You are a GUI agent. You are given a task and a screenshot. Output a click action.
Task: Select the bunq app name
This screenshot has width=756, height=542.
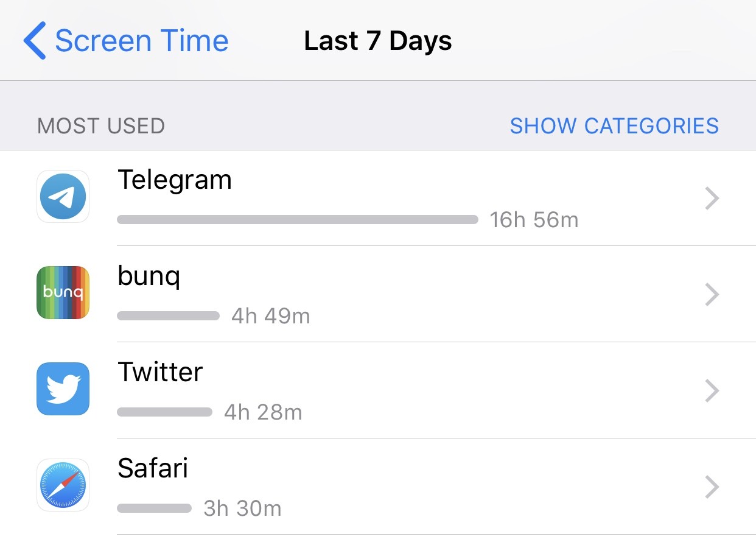point(149,277)
